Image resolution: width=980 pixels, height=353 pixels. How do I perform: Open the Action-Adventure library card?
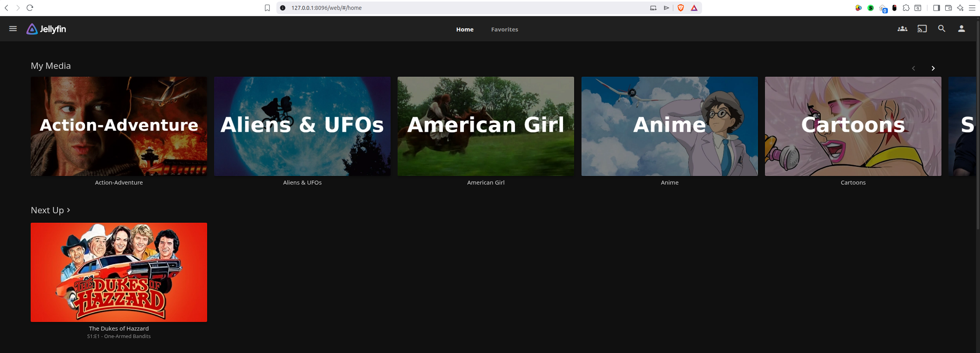(x=119, y=126)
